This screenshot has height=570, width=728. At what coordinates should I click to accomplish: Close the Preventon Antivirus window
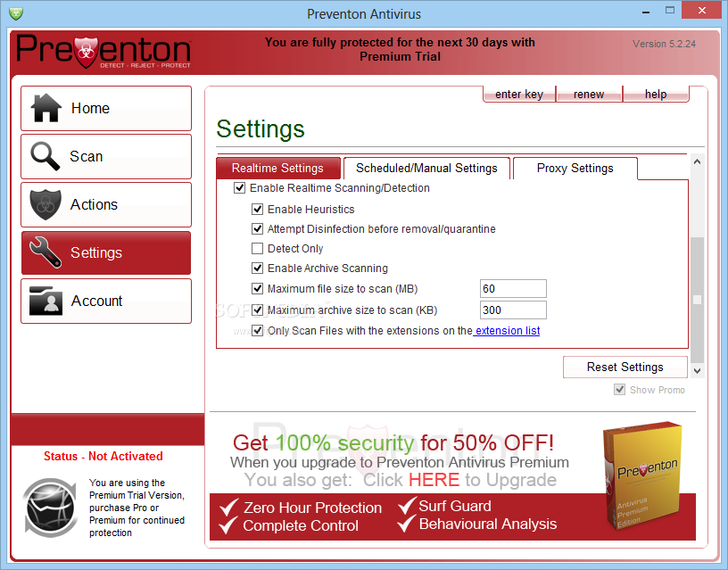click(702, 10)
